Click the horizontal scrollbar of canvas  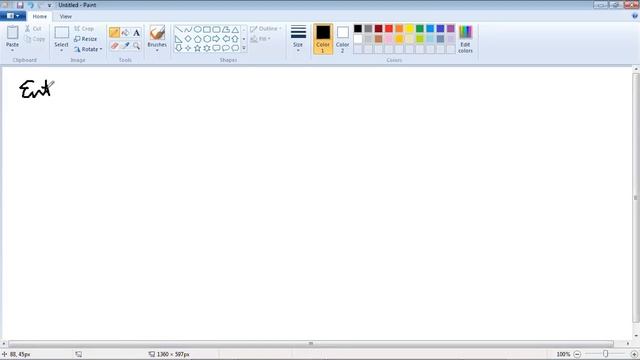point(311,344)
